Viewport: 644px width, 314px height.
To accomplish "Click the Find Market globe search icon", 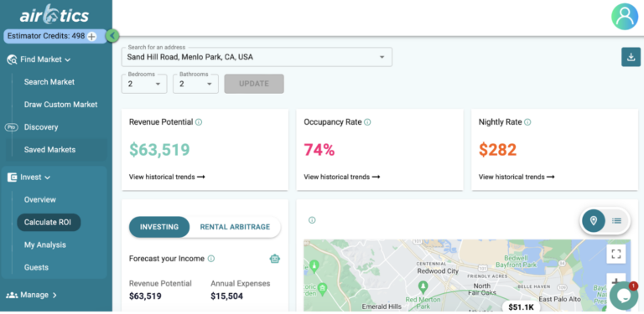I will coord(12,59).
